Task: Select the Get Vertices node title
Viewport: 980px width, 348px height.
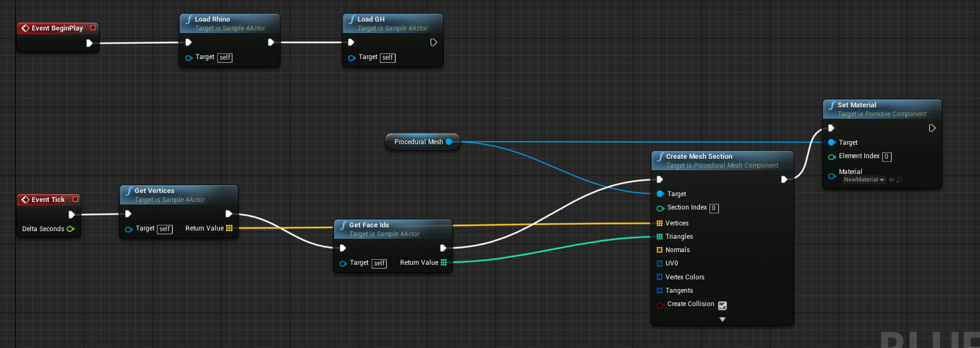Action: [154, 191]
